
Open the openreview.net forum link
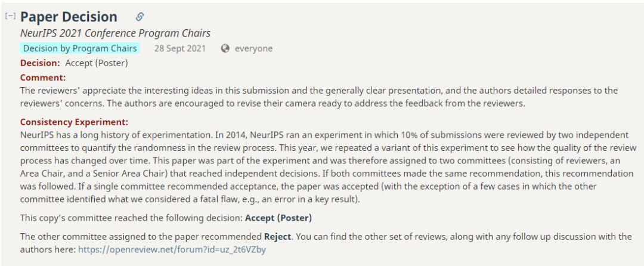[172, 249]
